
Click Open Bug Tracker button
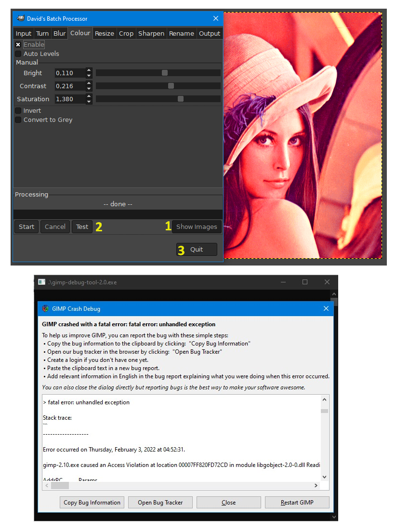160,503
